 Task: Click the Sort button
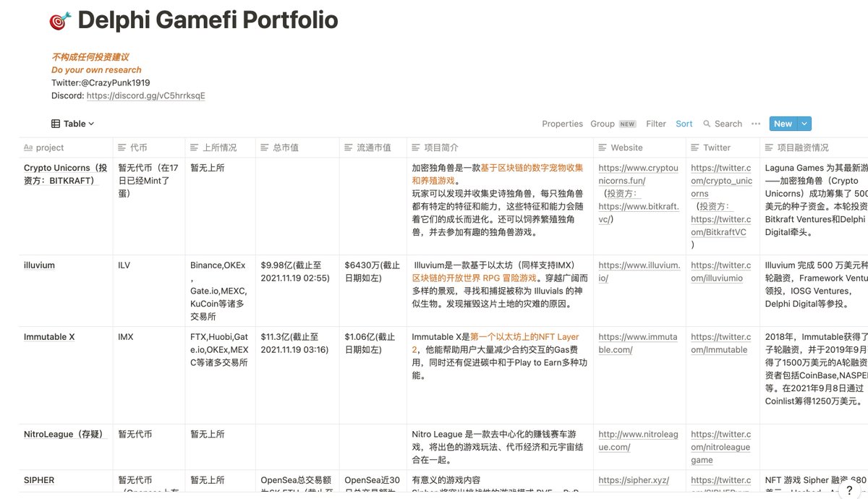[x=684, y=124]
